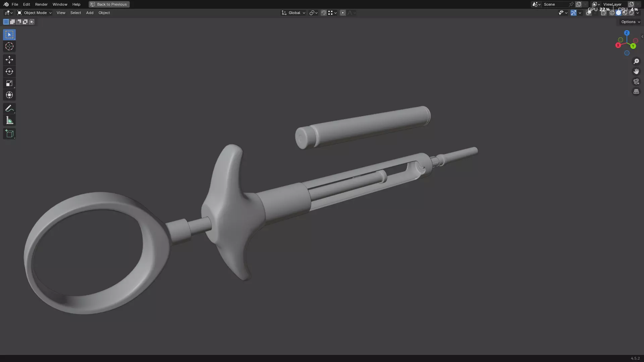Switch to rendered shading
644x362 pixels.
631,13
